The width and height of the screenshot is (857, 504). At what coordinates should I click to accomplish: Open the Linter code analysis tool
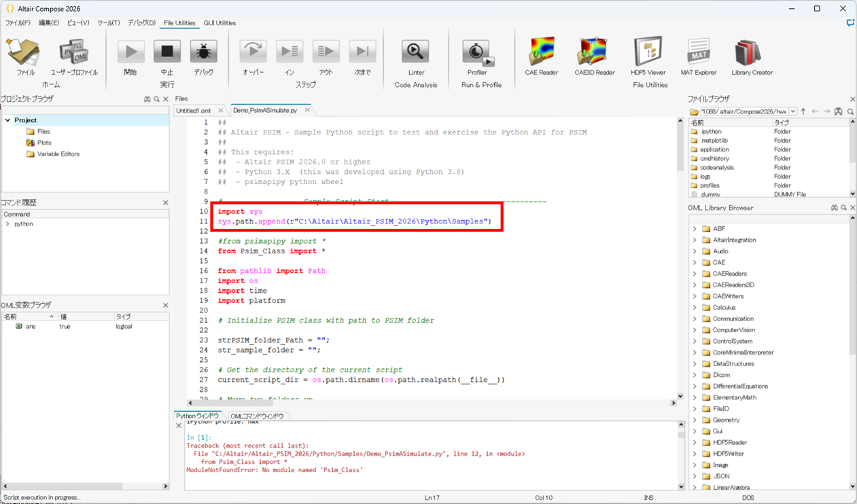coord(415,53)
